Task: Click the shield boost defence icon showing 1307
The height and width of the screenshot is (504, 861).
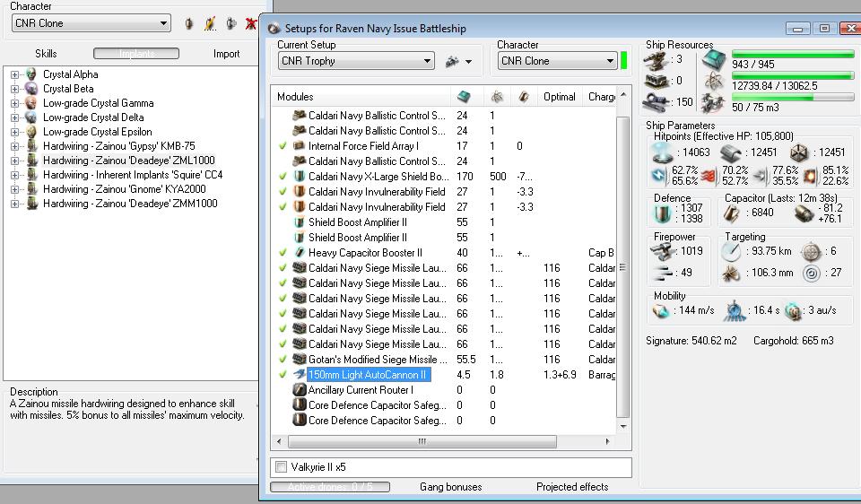Action: [x=663, y=213]
